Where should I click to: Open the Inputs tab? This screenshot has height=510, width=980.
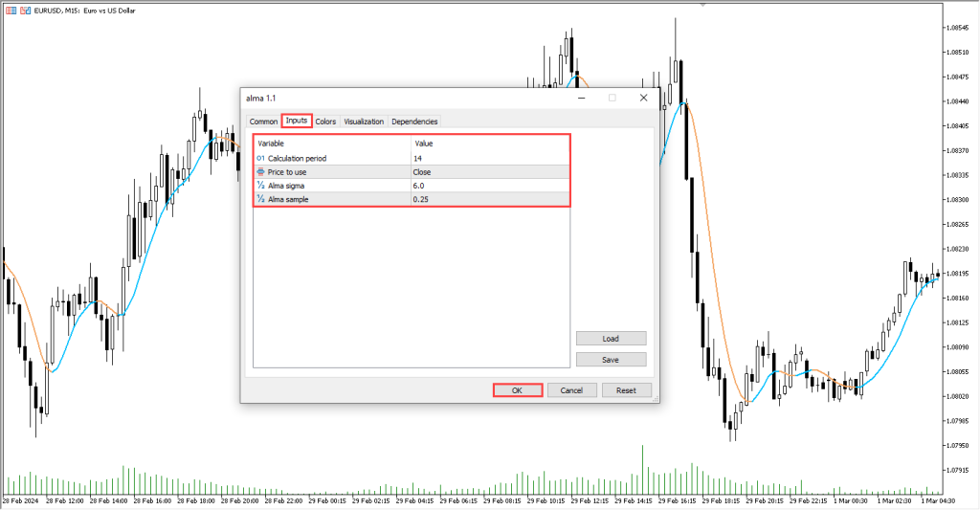[297, 121]
